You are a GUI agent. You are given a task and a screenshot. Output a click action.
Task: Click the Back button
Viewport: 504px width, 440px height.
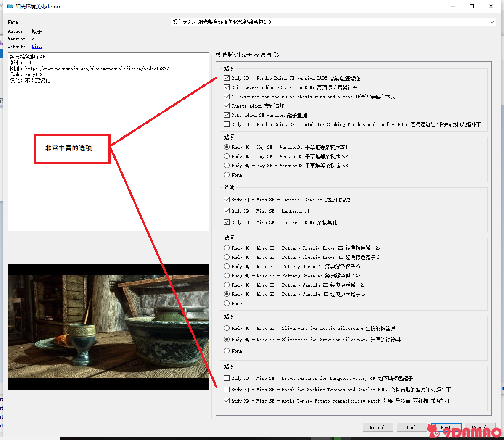click(x=412, y=427)
